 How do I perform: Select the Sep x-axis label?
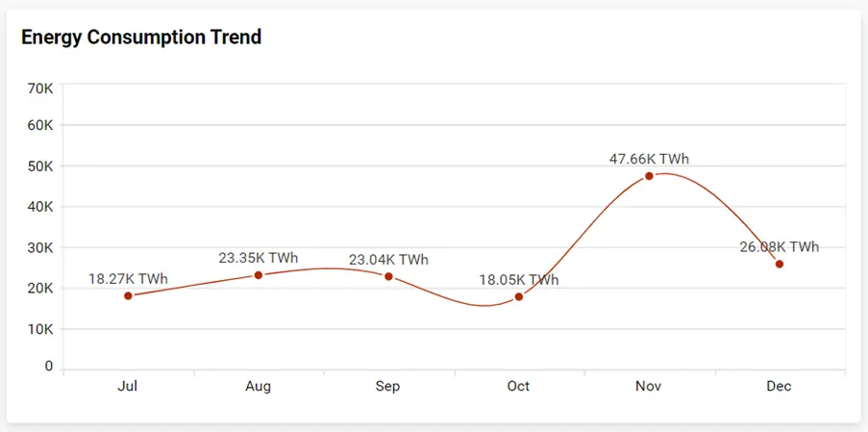pos(388,386)
